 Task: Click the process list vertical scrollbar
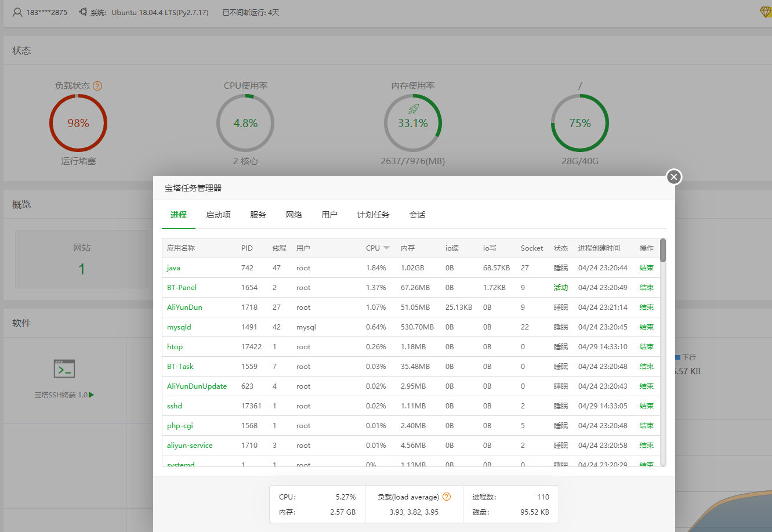tap(663, 251)
